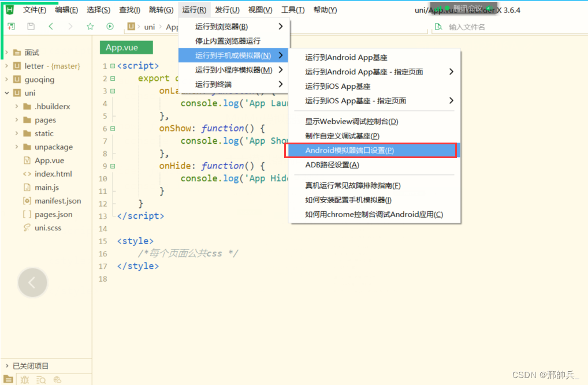This screenshot has width=588, height=385.
Task: Select the bug debug icon in the bottom bar
Action: click(25, 380)
